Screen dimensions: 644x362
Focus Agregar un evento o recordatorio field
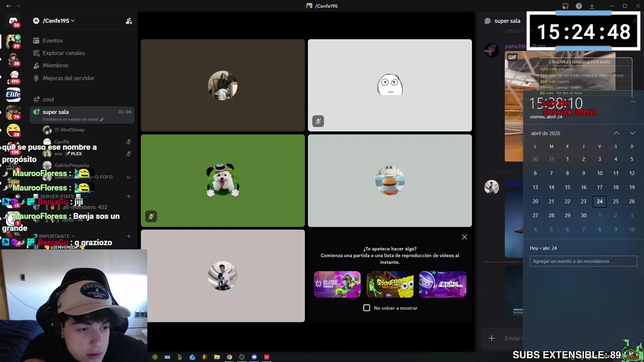click(x=583, y=261)
